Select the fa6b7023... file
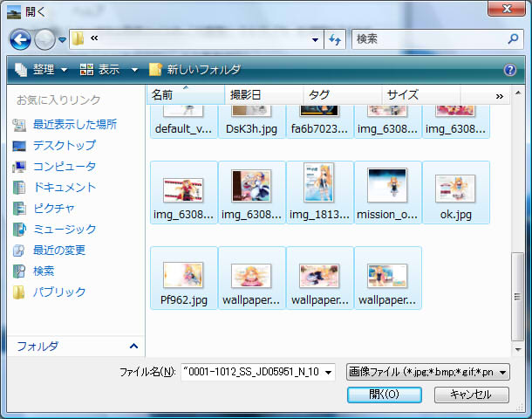 [319, 121]
